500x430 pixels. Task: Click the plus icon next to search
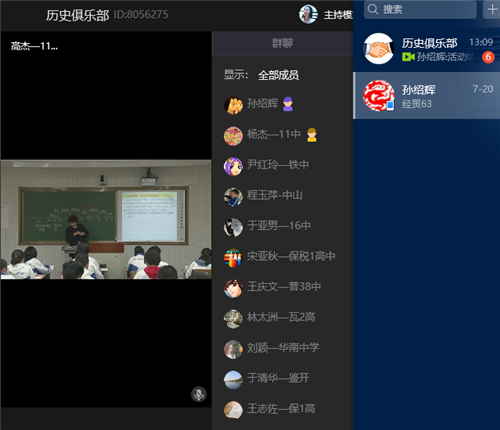(x=492, y=9)
